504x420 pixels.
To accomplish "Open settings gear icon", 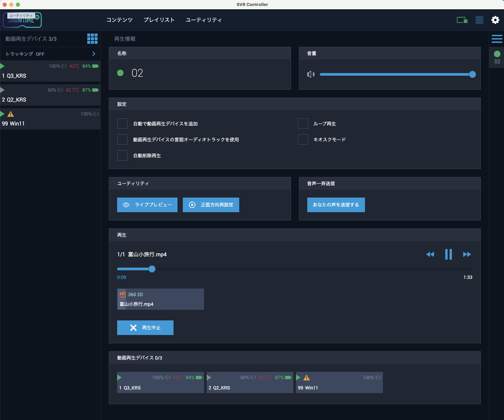I will pos(495,20).
